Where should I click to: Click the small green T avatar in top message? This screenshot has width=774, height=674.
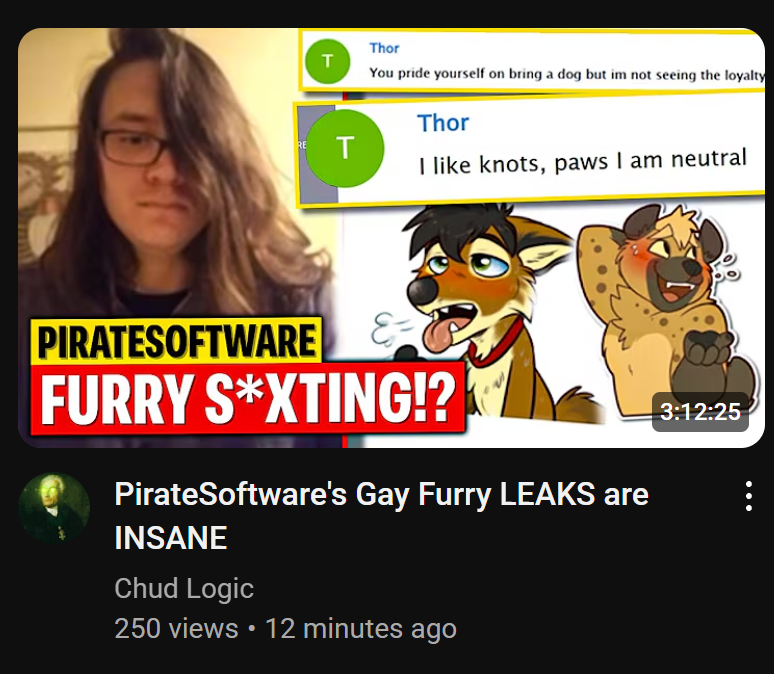coord(327,61)
